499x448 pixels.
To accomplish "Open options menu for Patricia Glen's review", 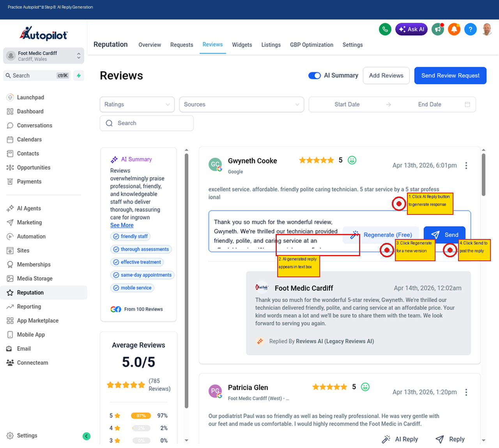I will point(466,392).
